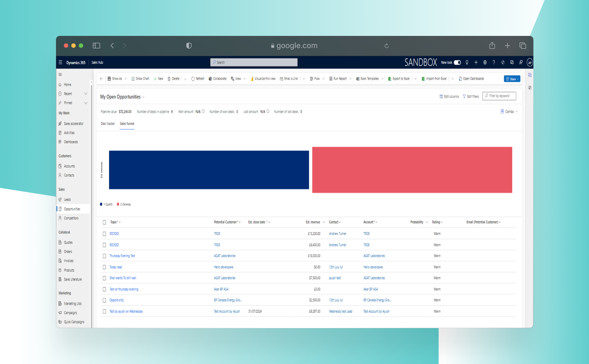This screenshot has width=589, height=364.
Task: Open the Test by ayush on Wednesday opportunity
Action: click(126, 311)
